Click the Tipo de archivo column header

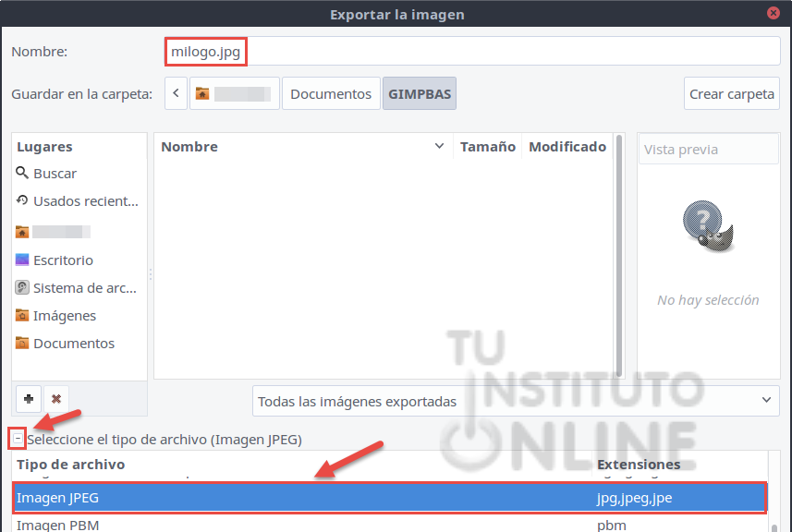tap(302, 464)
